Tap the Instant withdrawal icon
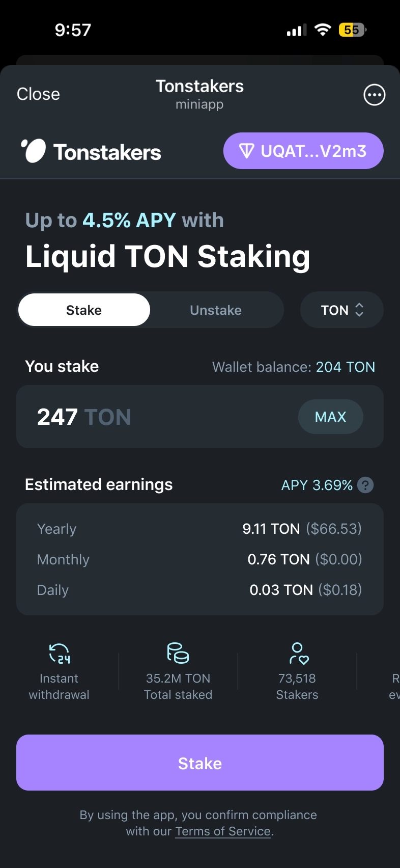 pyautogui.click(x=59, y=653)
